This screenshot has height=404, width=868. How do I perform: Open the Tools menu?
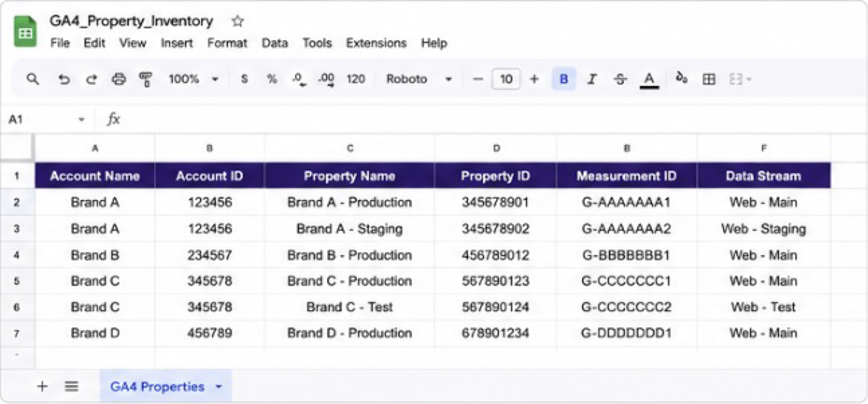[317, 43]
